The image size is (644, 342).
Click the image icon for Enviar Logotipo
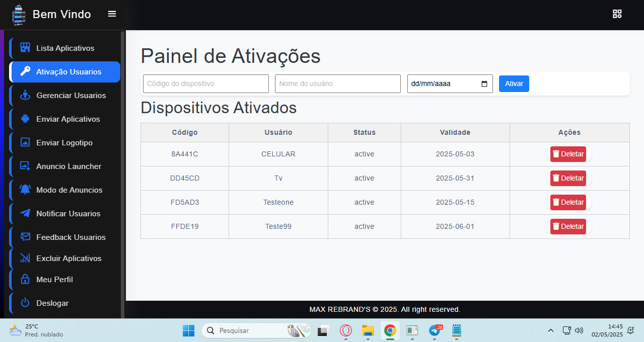click(x=25, y=142)
